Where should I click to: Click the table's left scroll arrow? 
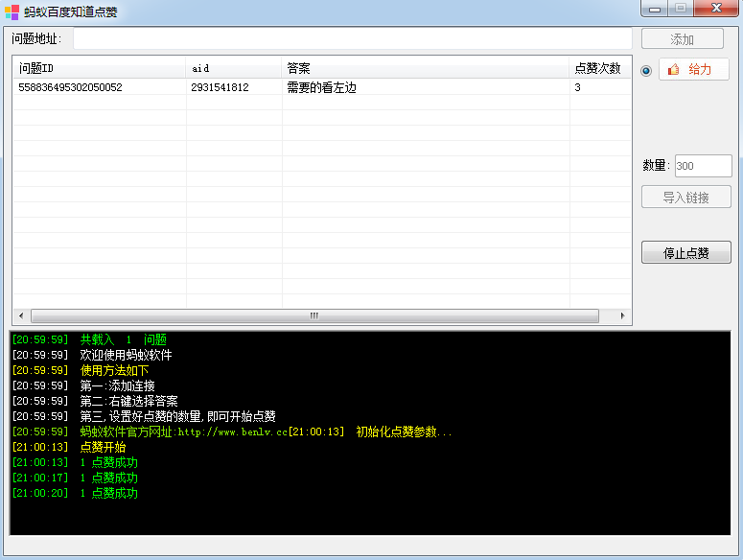[21, 315]
